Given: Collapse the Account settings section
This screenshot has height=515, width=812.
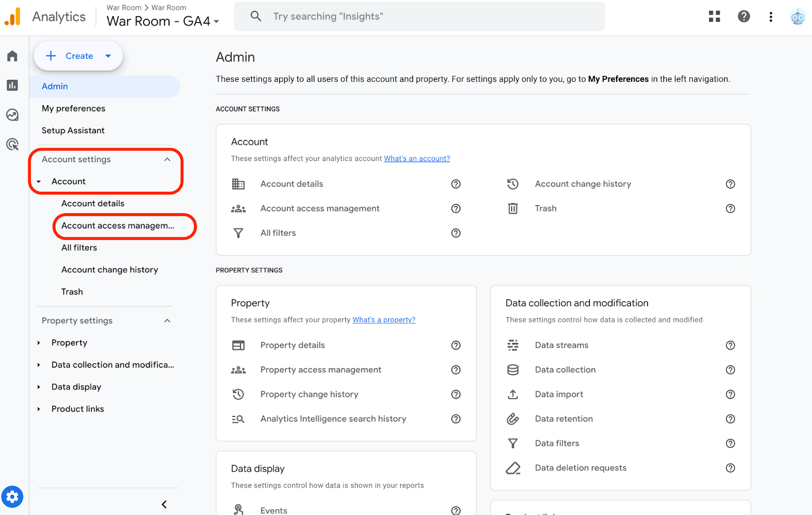Looking at the screenshot, I should 167,159.
